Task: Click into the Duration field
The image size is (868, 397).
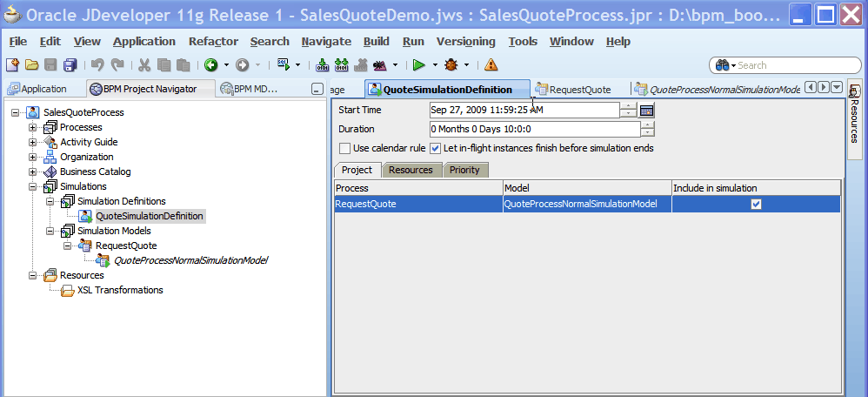Action: point(535,129)
